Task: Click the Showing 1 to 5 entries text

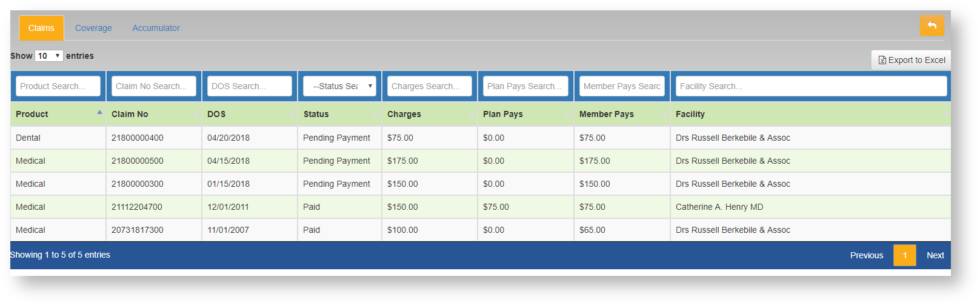Action: pos(60,255)
